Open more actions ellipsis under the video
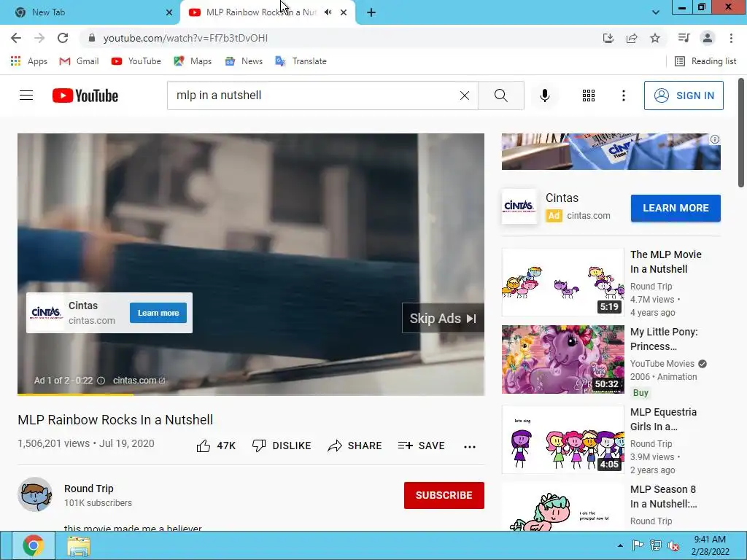The image size is (747, 560). tap(470, 447)
